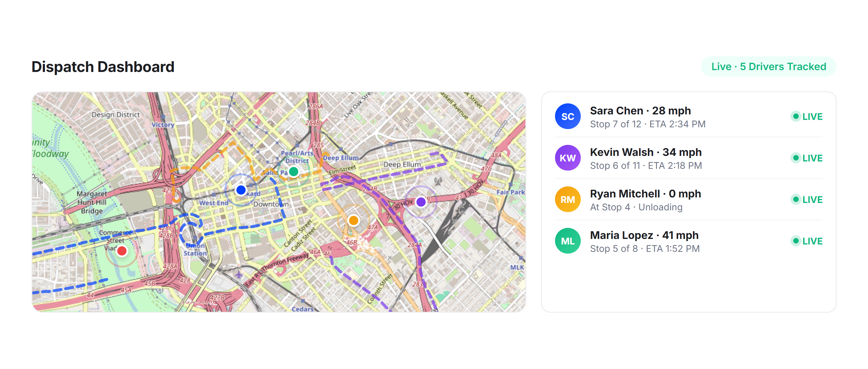Click Ryan Mitchell's RM avatar

568,199
